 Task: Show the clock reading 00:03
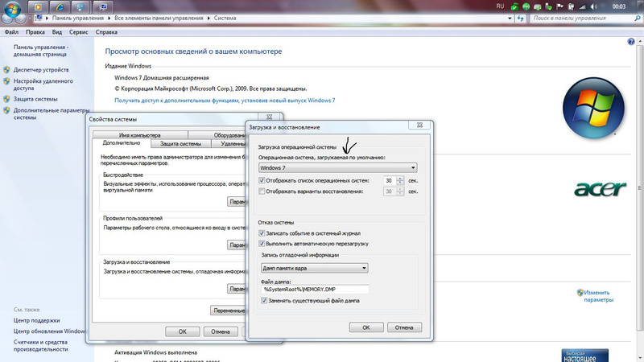tap(618, 6)
